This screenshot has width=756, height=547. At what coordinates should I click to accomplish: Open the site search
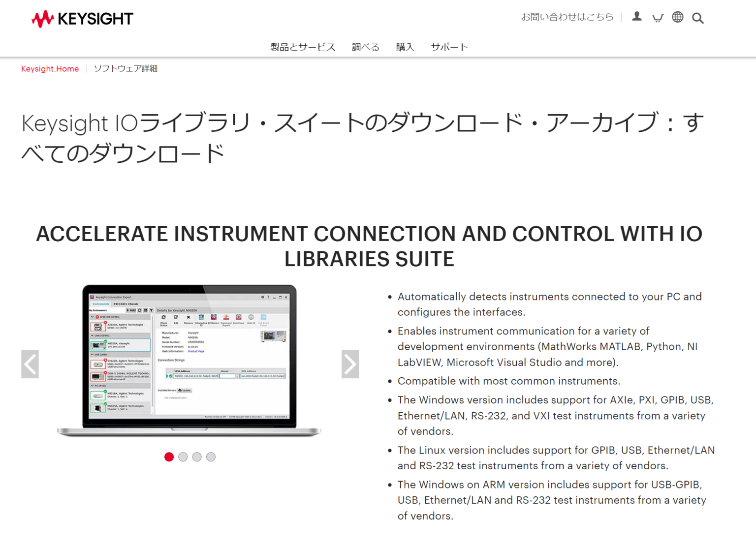pos(698,18)
